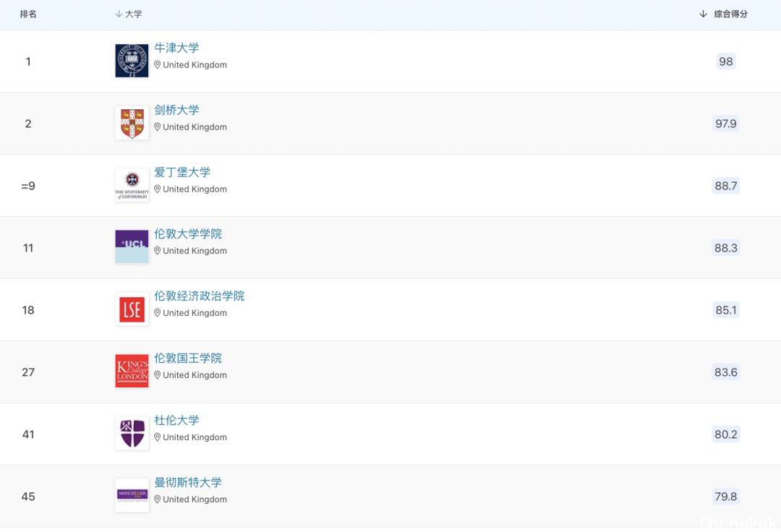Click the red LSE logo
The height and width of the screenshot is (532, 781).
(132, 309)
